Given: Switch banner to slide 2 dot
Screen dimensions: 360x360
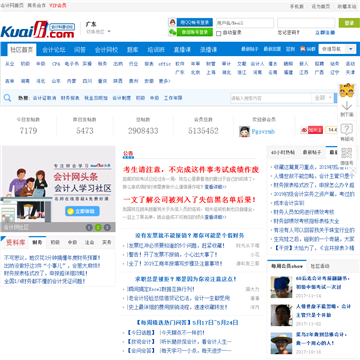Looking at the screenshot, I should pyautogui.click(x=98, y=227).
